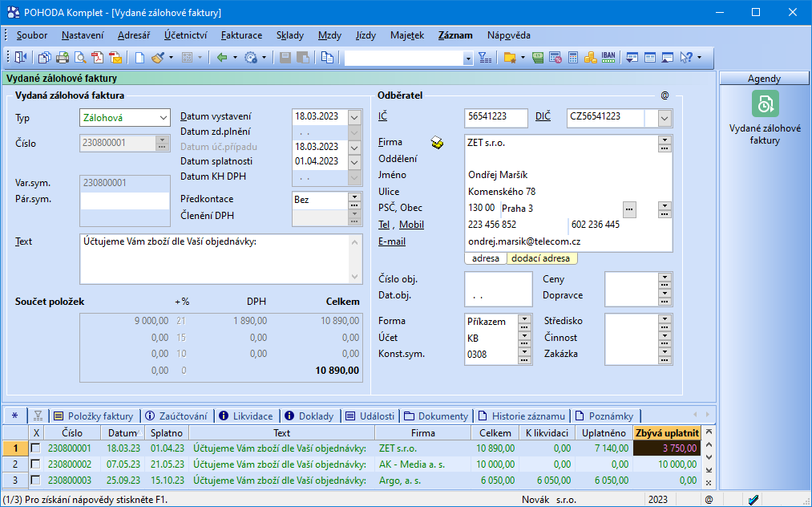This screenshot has height=507, width=812.
Task: Switch to the Likvidace tab
Action: tap(246, 416)
